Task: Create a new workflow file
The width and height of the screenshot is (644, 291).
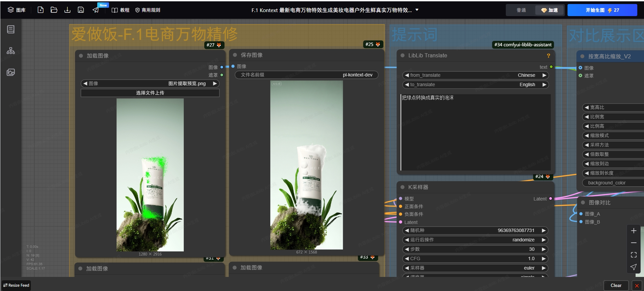Action: [41, 10]
